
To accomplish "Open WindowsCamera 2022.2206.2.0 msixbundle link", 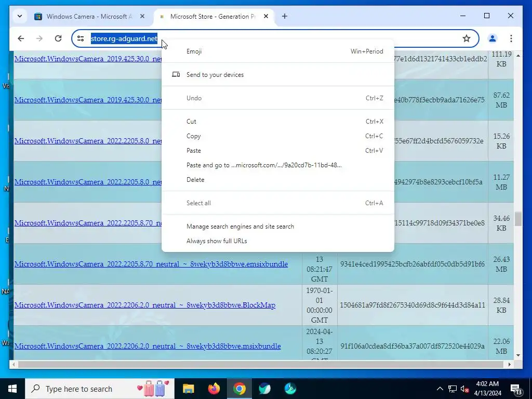I will tap(148, 346).
